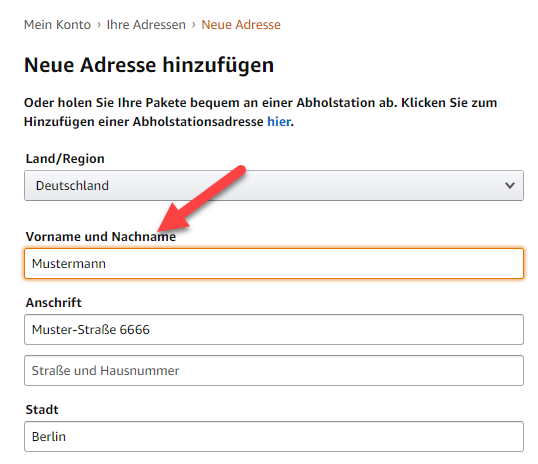Click the chevron arrow in country selector

510,185
